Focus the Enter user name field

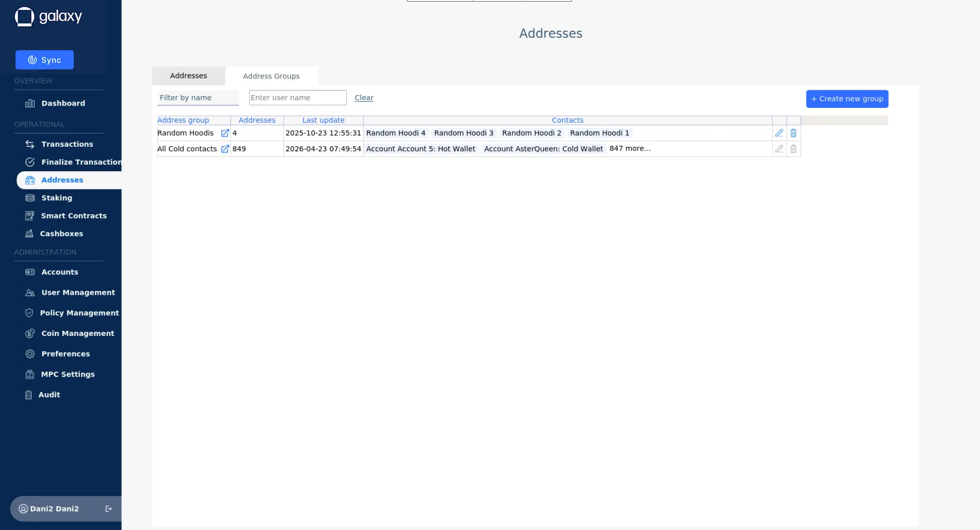pos(298,98)
